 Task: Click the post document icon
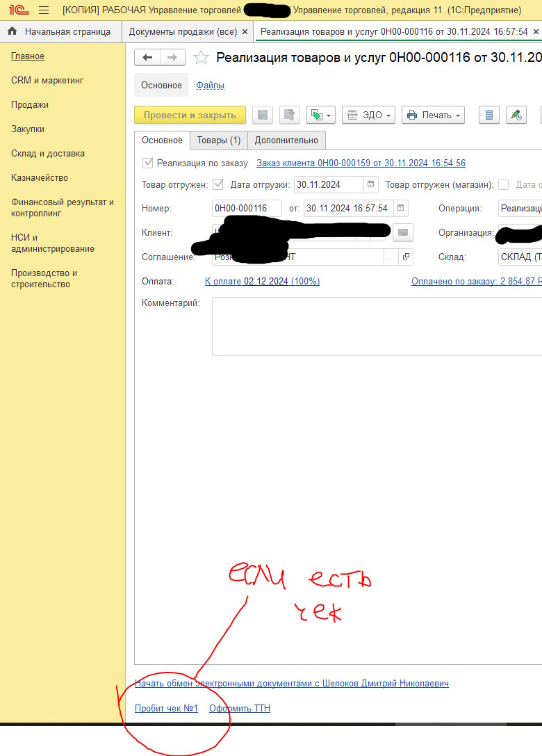289,115
